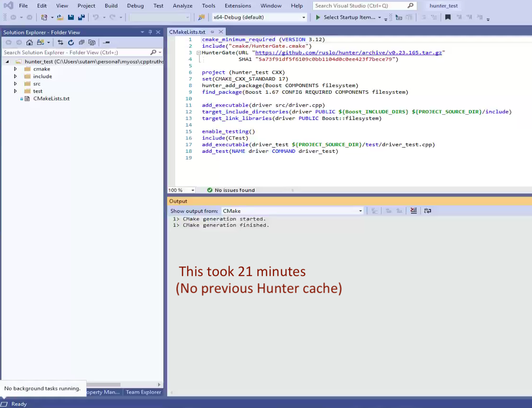
Task: Click the Properties wrench icon in Solution Explorer
Action: click(x=106, y=42)
